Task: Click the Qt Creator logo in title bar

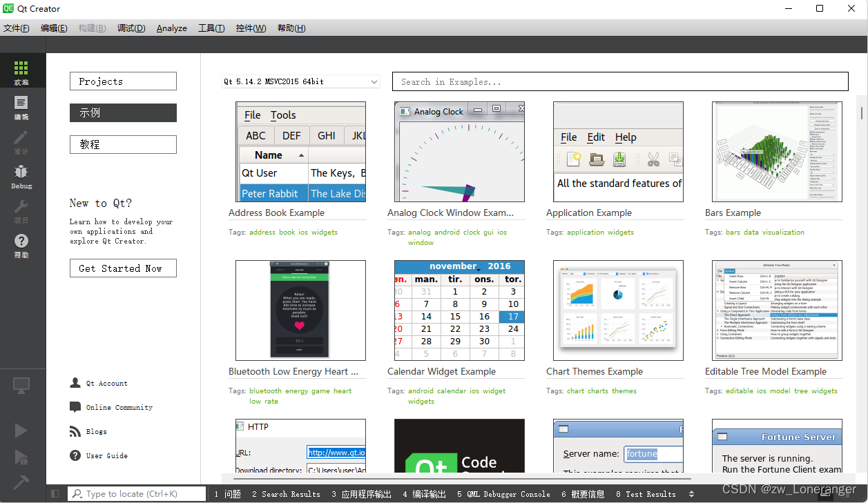Action: point(9,9)
